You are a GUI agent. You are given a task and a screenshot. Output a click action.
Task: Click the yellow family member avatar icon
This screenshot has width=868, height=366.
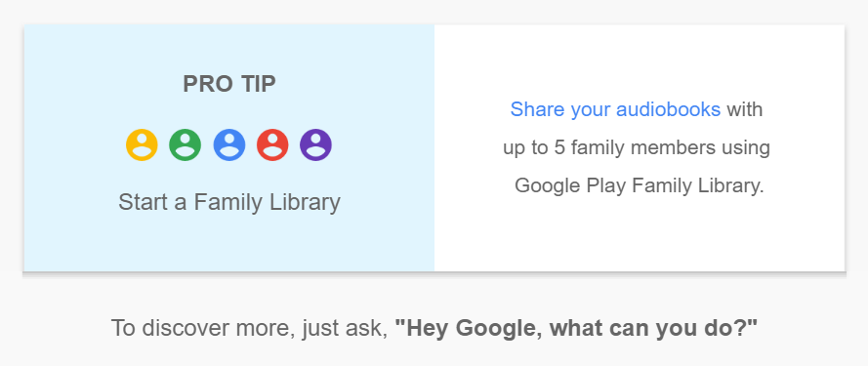pos(142,145)
